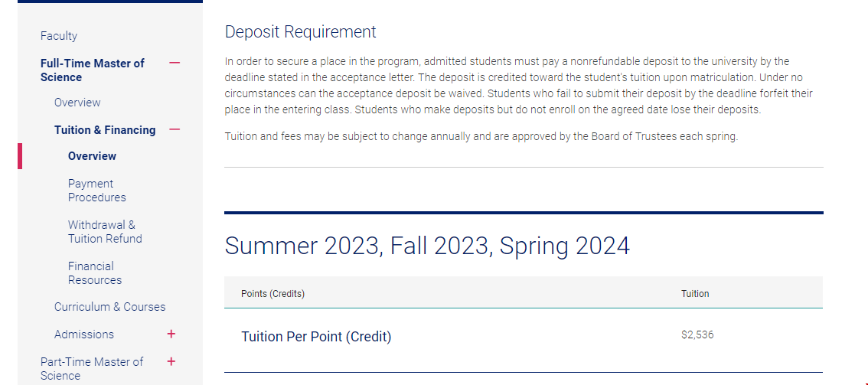Screen dimensions: 868x385
Task: Go to Full-Time Master of Science page
Action: [92, 70]
